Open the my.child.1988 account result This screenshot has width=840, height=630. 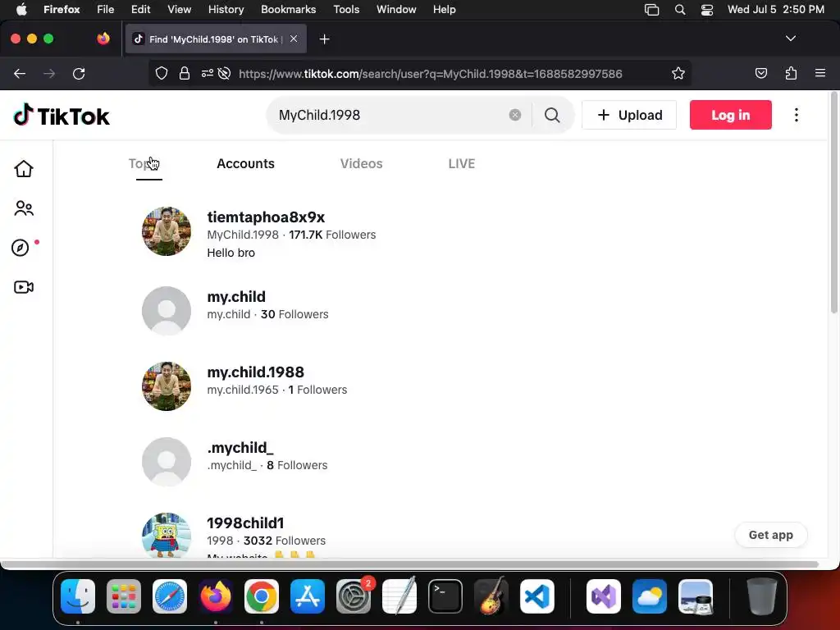coord(256,372)
